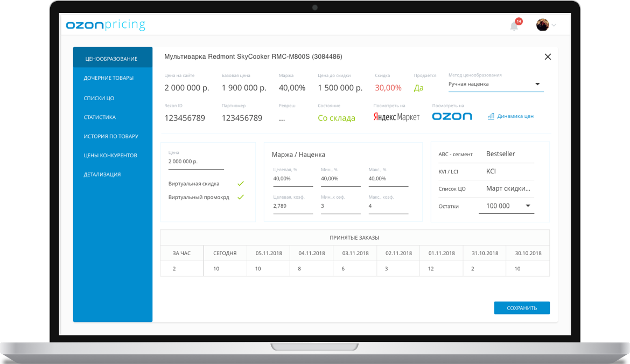Toggle the Виртуальная скидка checkmark

(x=241, y=184)
